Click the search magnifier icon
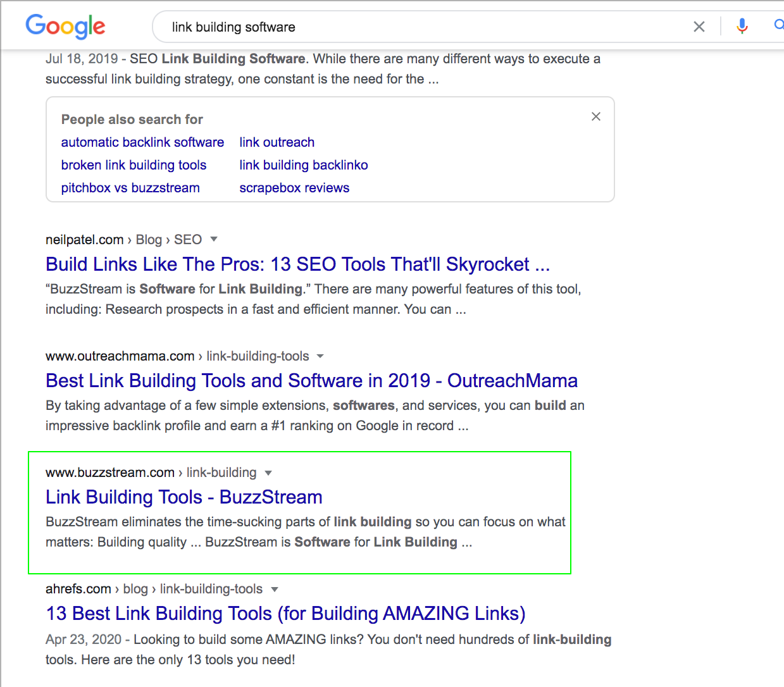Viewport: 784px width, 687px height. coord(779,25)
